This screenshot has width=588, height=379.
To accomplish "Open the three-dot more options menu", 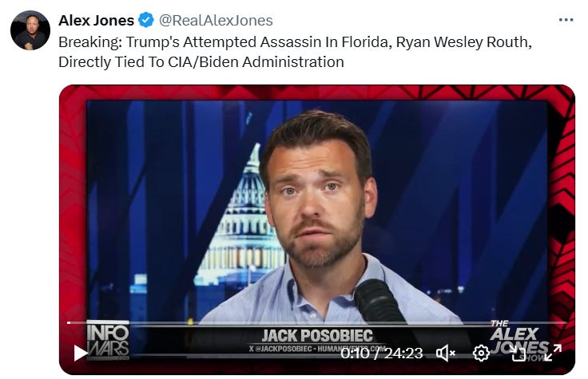I will click(566, 19).
